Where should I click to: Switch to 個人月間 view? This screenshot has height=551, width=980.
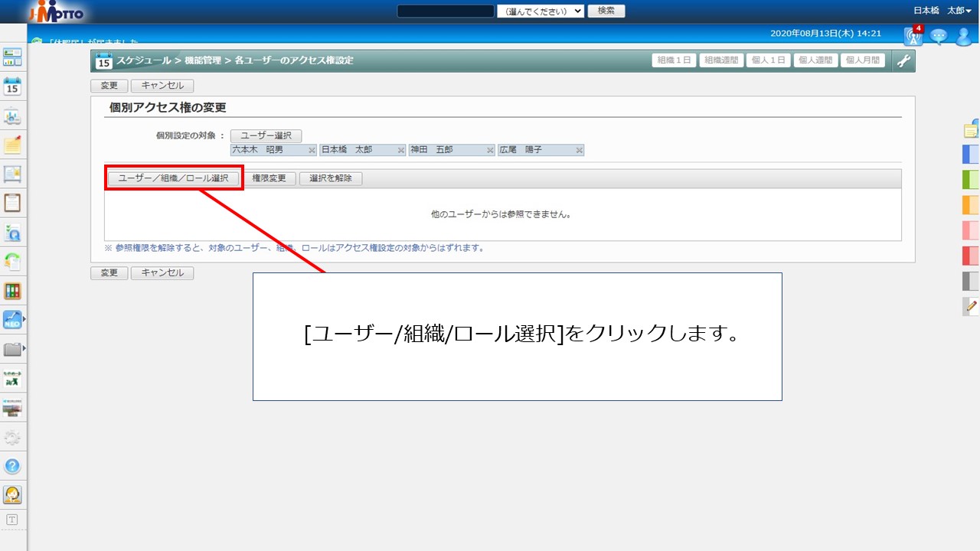coord(863,61)
